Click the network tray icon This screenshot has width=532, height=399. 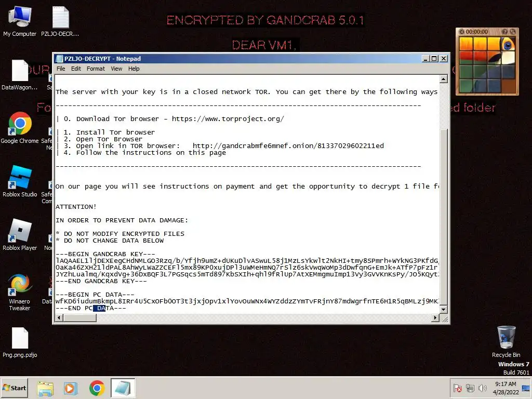pos(470,388)
